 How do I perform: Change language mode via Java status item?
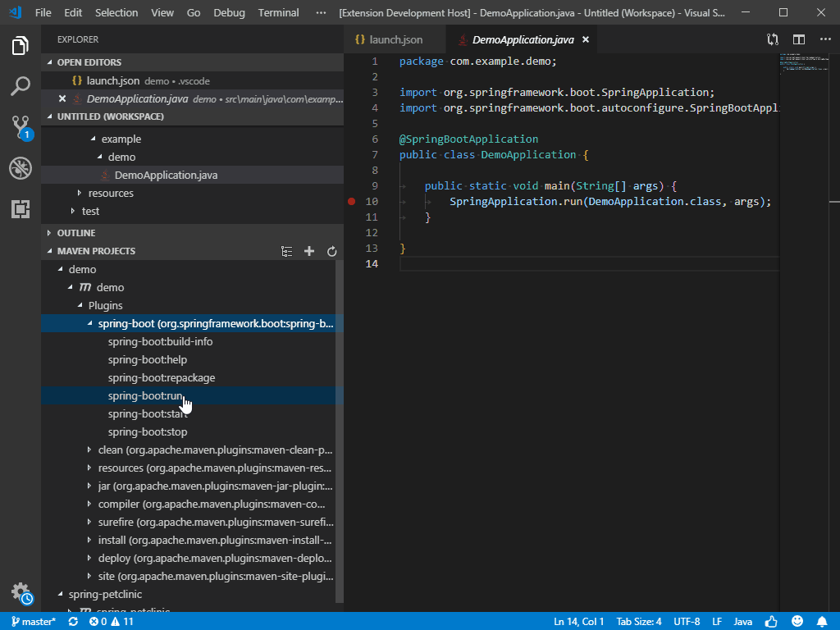pos(742,622)
